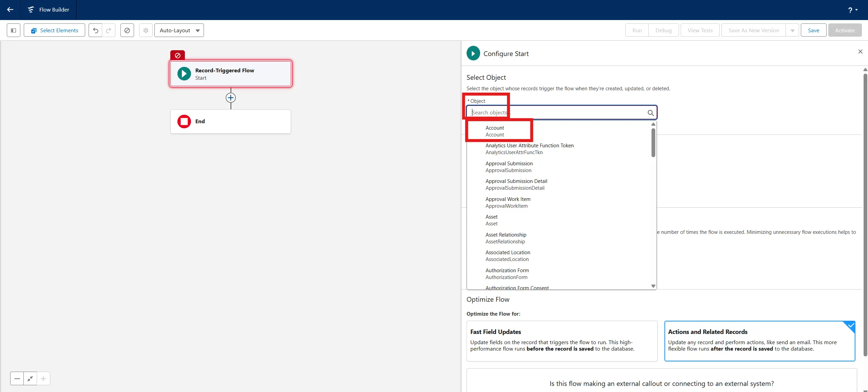Viewport: 868px width, 392px height.
Task: Click the red error badge above Start
Action: pos(177,55)
